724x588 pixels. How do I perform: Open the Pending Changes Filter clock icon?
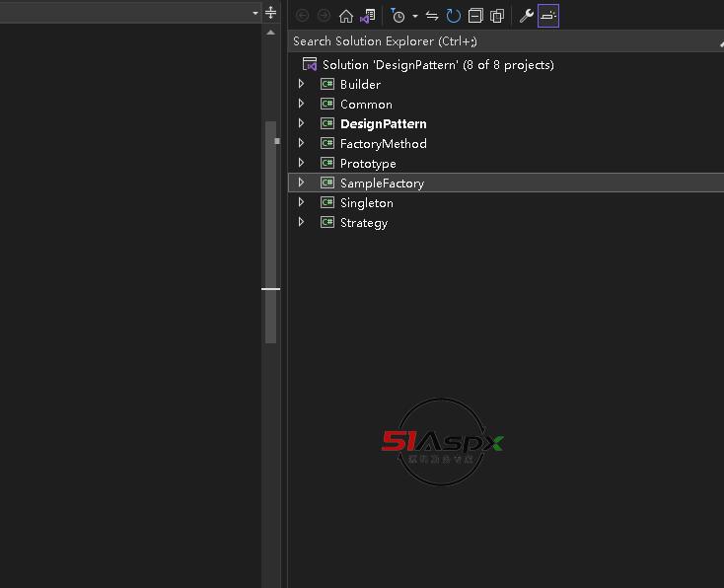pyautogui.click(x=398, y=16)
